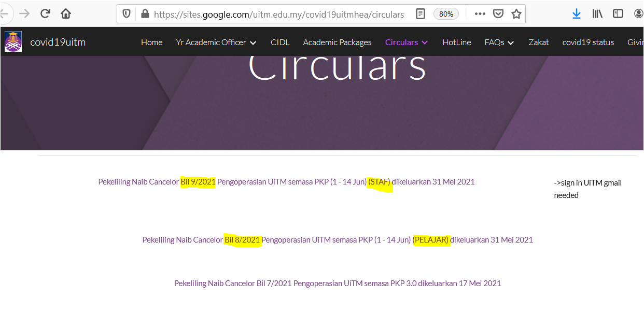Open the FAQs navigation item
644x312 pixels.
pos(495,42)
